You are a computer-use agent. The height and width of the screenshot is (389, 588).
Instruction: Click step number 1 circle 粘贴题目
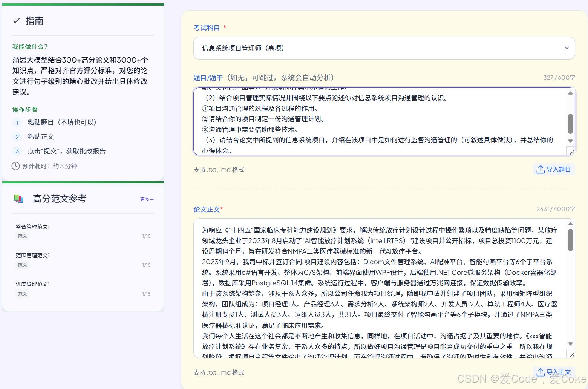coord(17,123)
